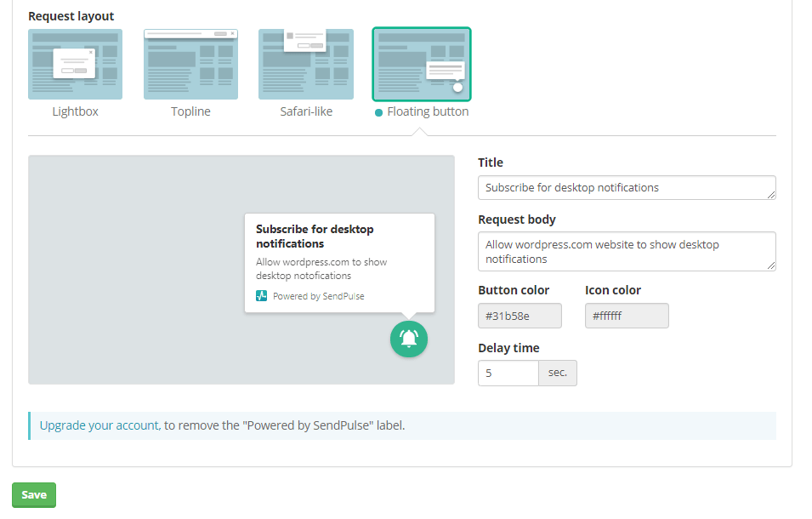Screen dimensions: 812x519
Task: Grab the Title field resize handle
Action: [770, 194]
